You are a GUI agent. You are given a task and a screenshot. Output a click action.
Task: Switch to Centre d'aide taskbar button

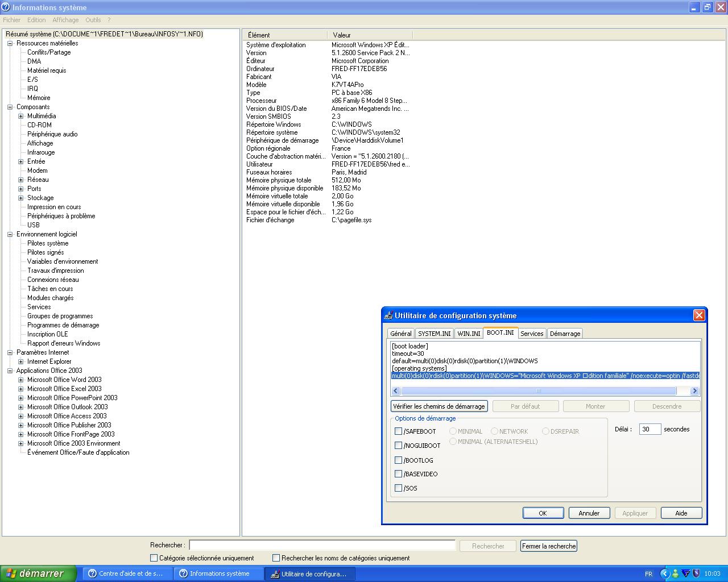pyautogui.click(x=127, y=574)
